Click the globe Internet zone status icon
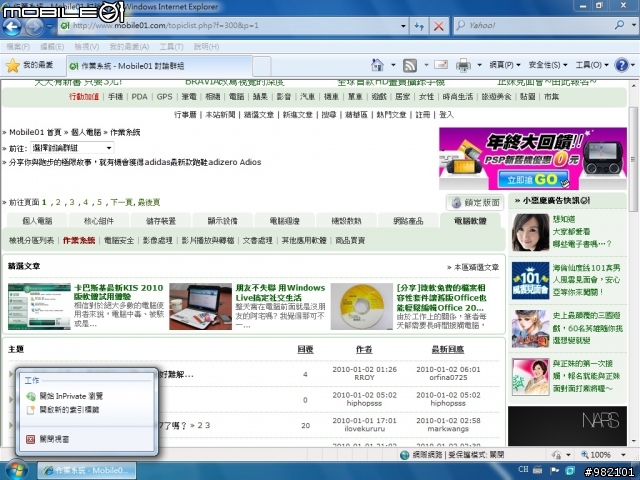 [x=404, y=455]
